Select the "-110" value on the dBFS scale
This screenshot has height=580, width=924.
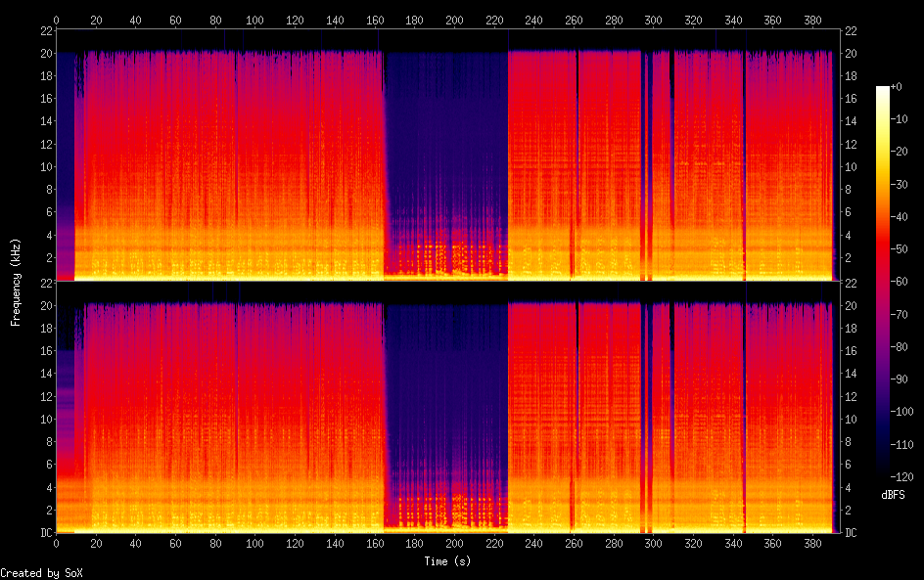pos(901,445)
